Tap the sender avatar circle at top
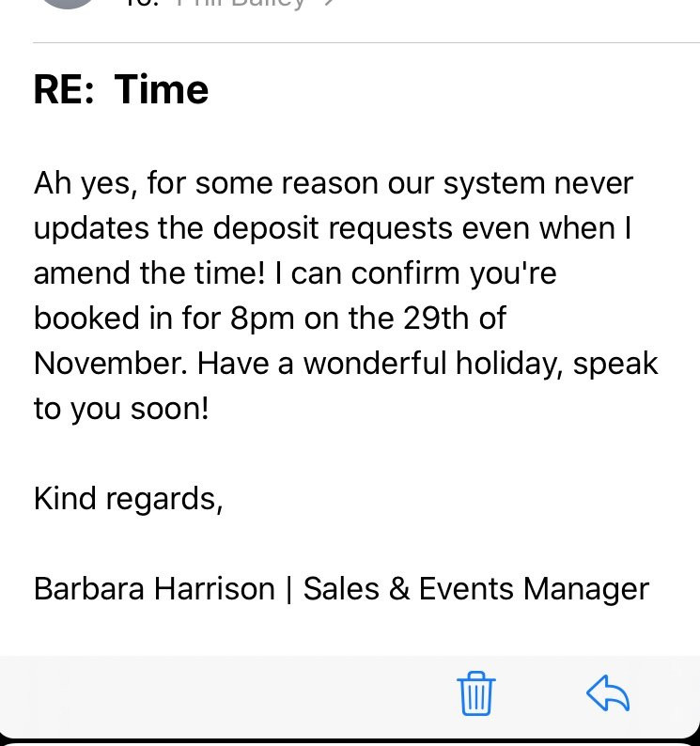Viewport: 700px width, 746px height. [x=68, y=4]
